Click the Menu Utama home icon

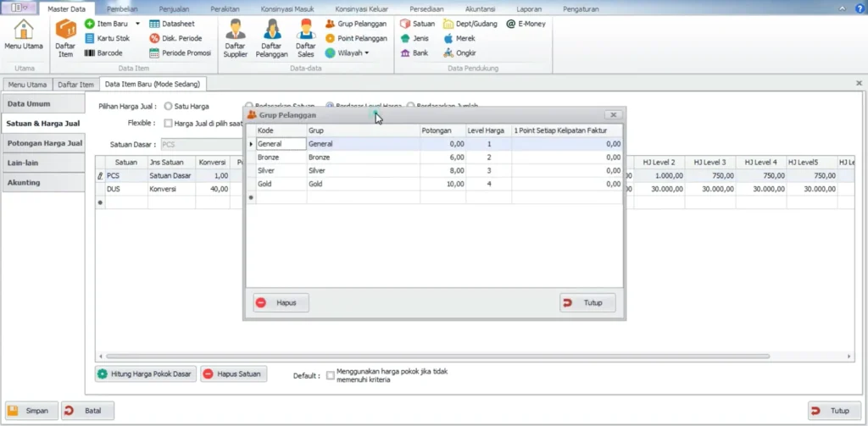[25, 36]
